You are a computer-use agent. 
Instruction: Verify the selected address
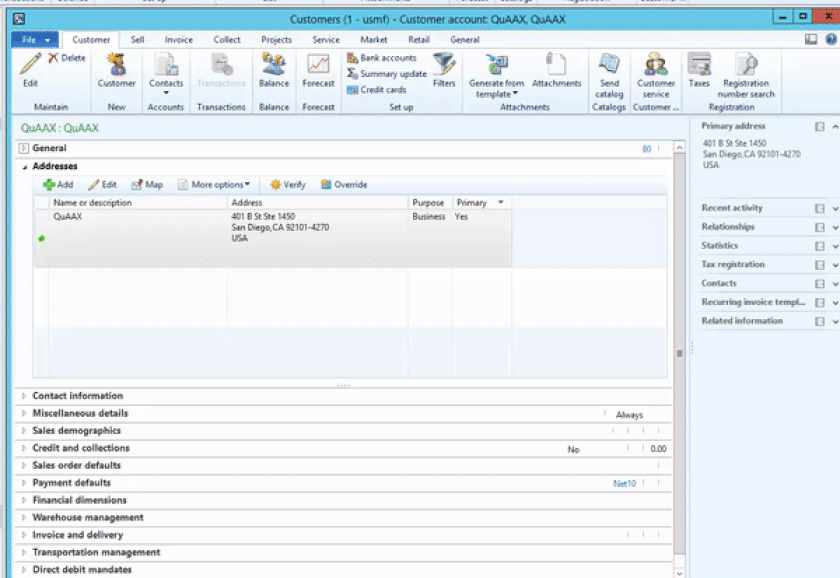(288, 185)
